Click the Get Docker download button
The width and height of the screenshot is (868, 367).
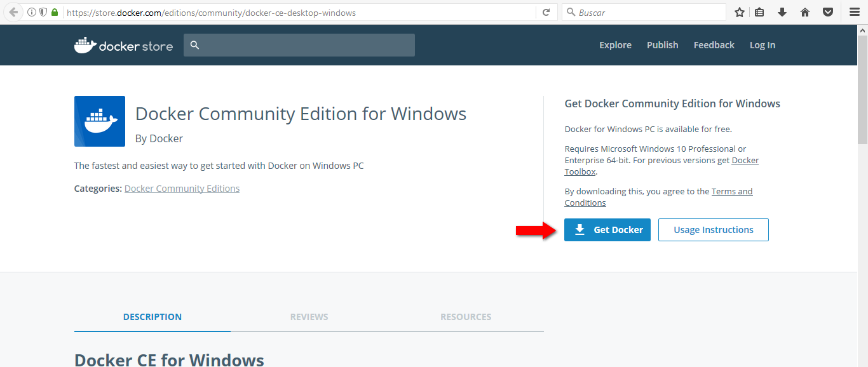[607, 230]
